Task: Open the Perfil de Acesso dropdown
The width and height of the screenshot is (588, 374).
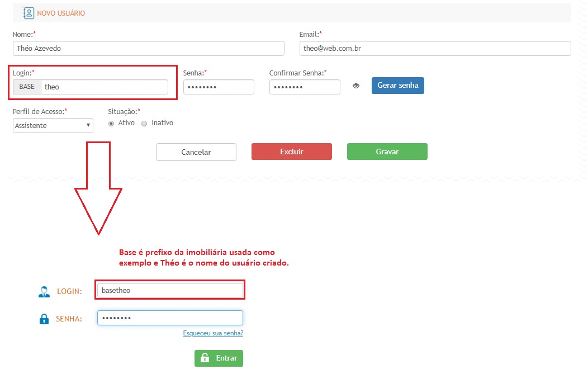Action: pos(53,126)
